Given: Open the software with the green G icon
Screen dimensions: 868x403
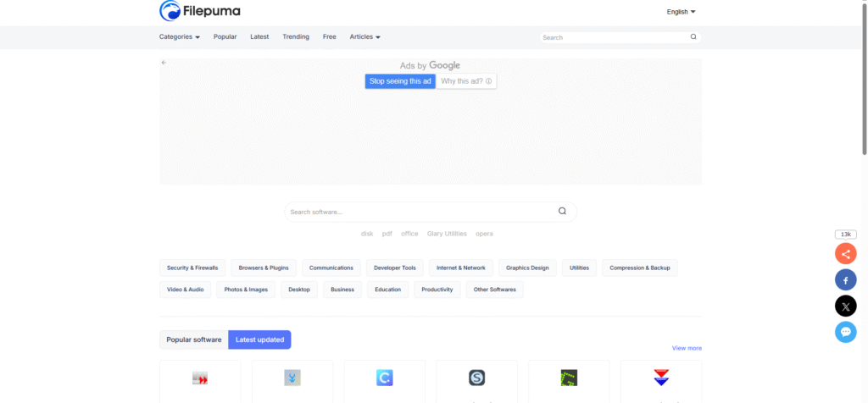Looking at the screenshot, I should point(569,378).
